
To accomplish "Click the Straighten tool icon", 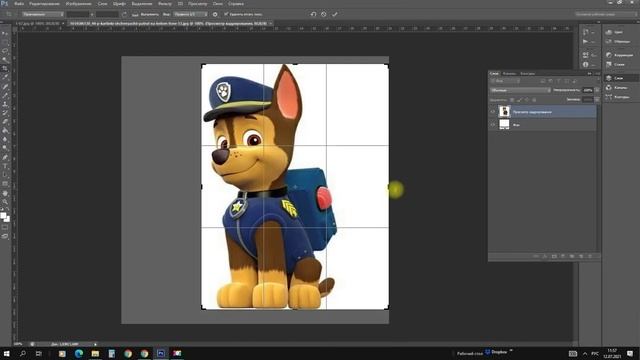I will (x=135, y=14).
